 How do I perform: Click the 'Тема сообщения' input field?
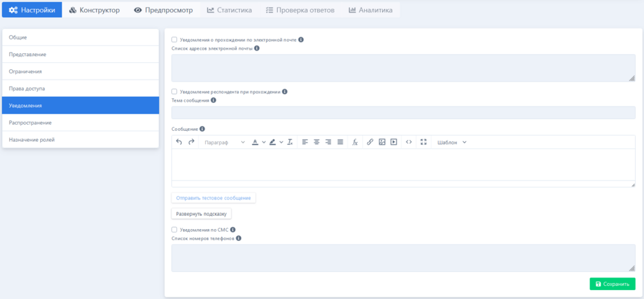coord(403,113)
